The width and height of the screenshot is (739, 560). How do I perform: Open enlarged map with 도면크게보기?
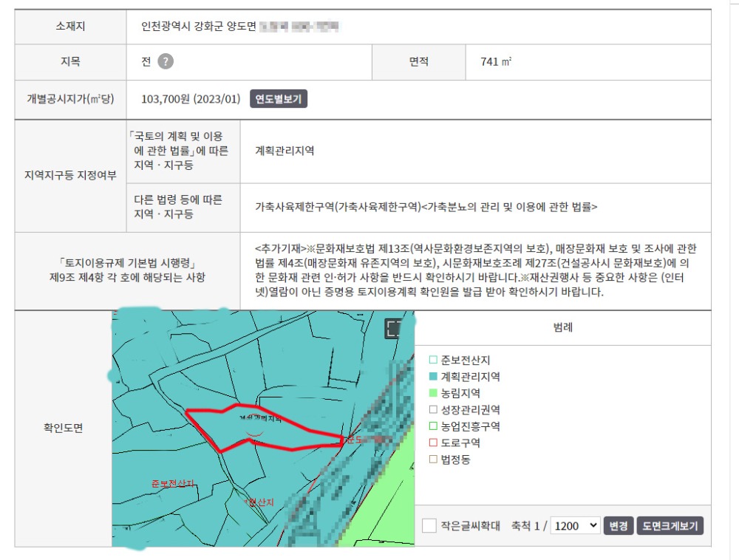coord(670,526)
